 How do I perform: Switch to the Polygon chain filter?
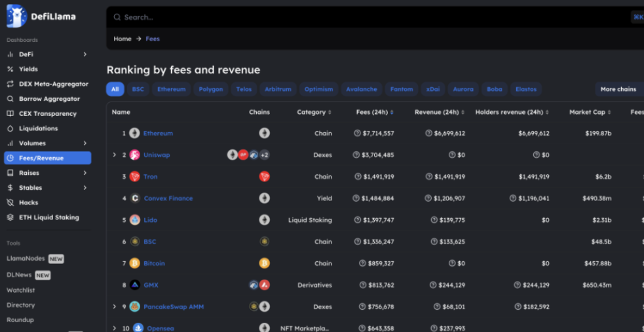pos(211,89)
